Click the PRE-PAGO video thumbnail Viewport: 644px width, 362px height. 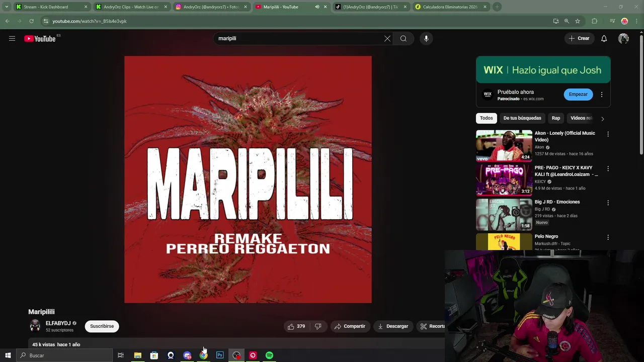504,180
